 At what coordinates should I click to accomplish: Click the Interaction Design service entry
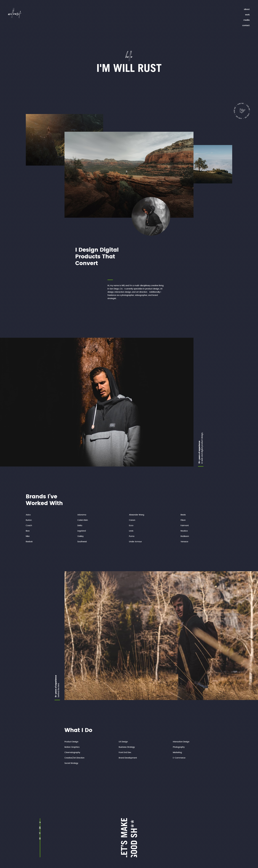point(181,742)
